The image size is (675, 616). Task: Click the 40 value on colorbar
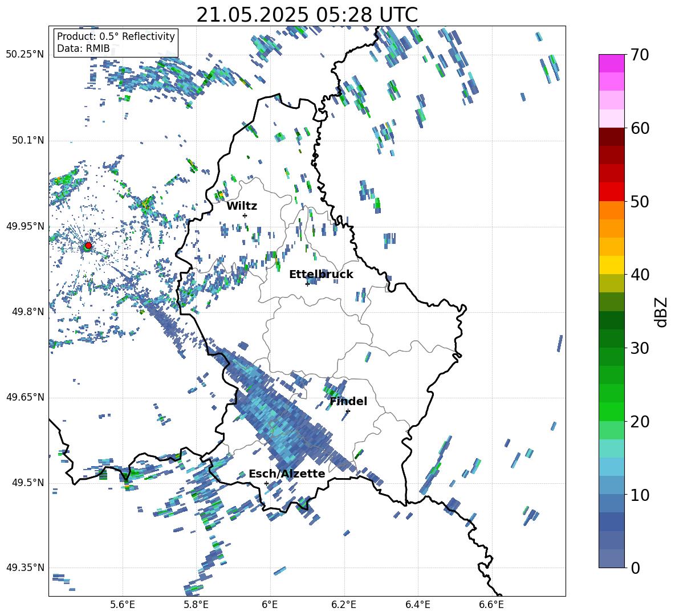click(640, 275)
